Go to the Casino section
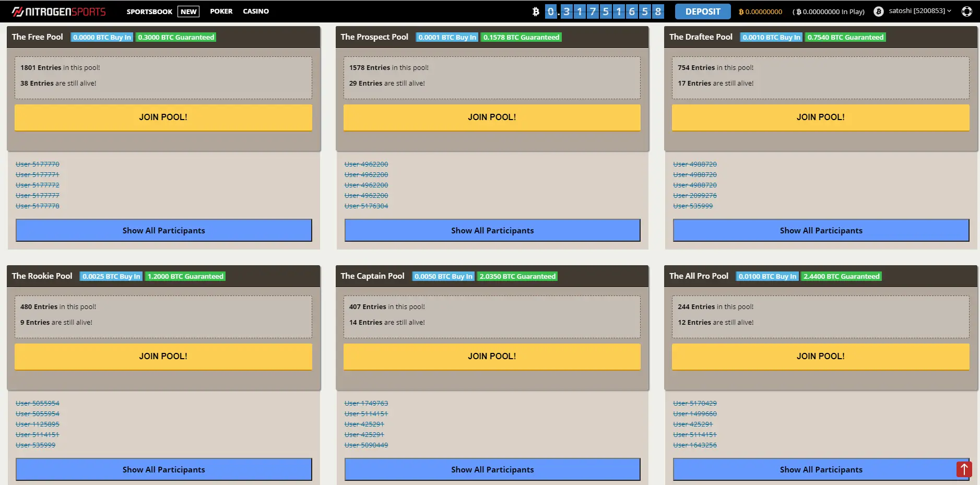Image resolution: width=980 pixels, height=485 pixels. (x=256, y=11)
